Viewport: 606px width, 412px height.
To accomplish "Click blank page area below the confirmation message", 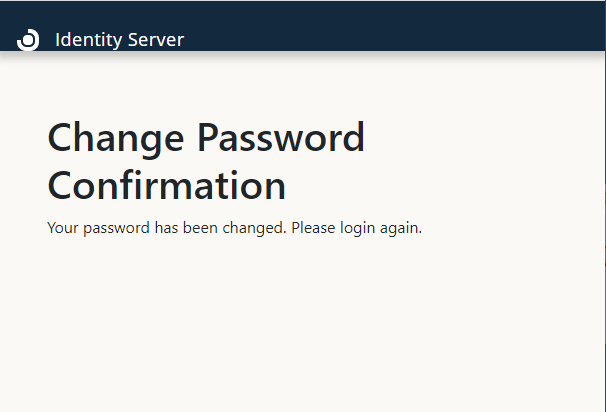I will pyautogui.click(x=300, y=330).
